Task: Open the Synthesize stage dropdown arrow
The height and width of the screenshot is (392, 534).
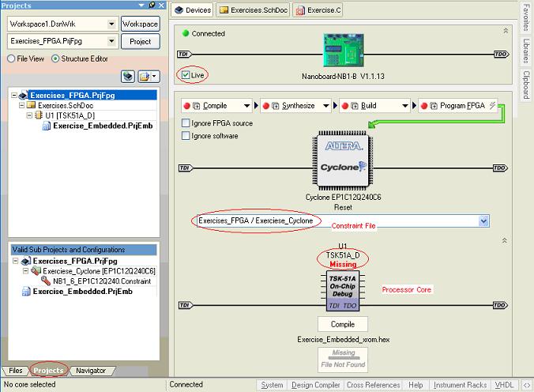Action: (326, 106)
